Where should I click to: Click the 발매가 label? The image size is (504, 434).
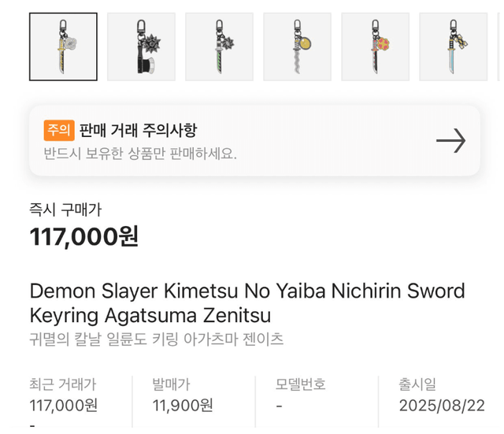click(x=171, y=385)
